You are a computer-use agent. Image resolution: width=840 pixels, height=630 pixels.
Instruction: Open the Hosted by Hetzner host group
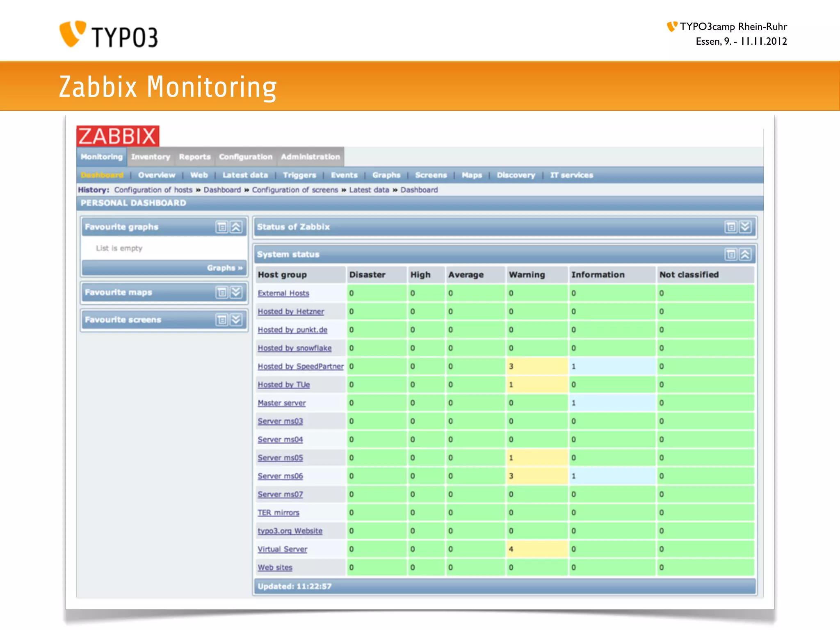[291, 312]
